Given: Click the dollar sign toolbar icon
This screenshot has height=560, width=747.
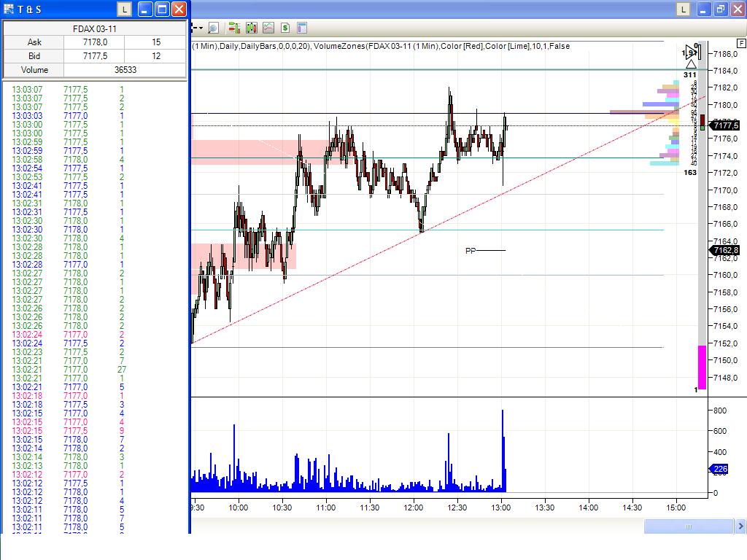Looking at the screenshot, I should click(286, 28).
